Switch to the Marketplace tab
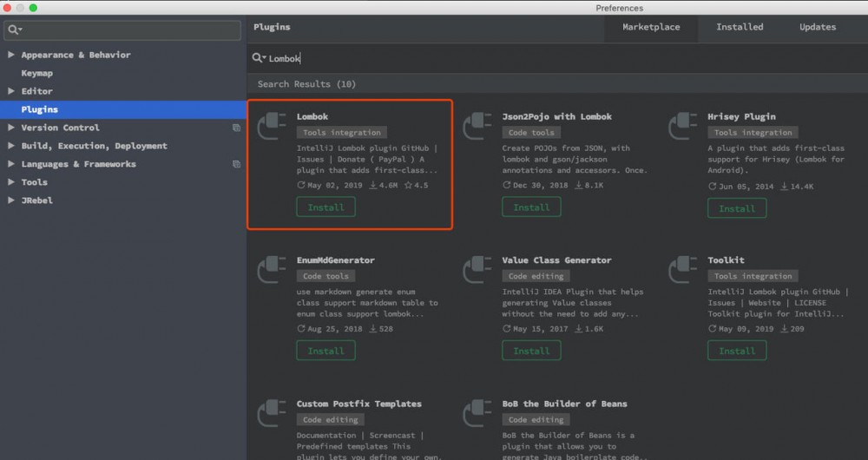Image resolution: width=868 pixels, height=460 pixels. tap(651, 27)
